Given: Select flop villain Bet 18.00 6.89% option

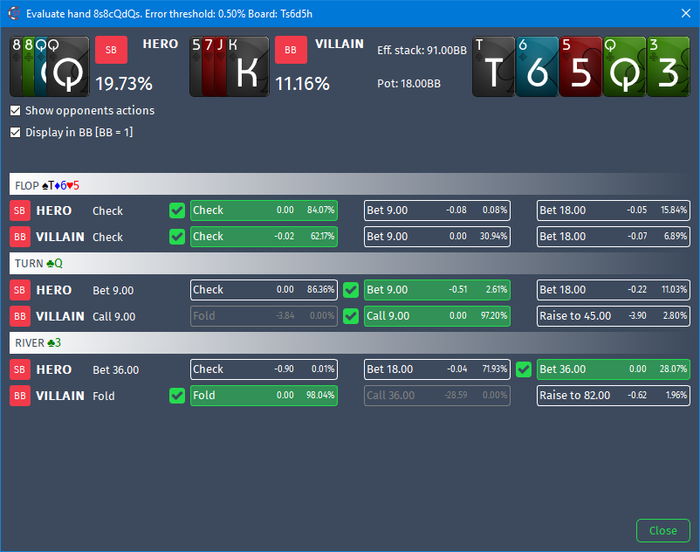Looking at the screenshot, I should [x=613, y=237].
